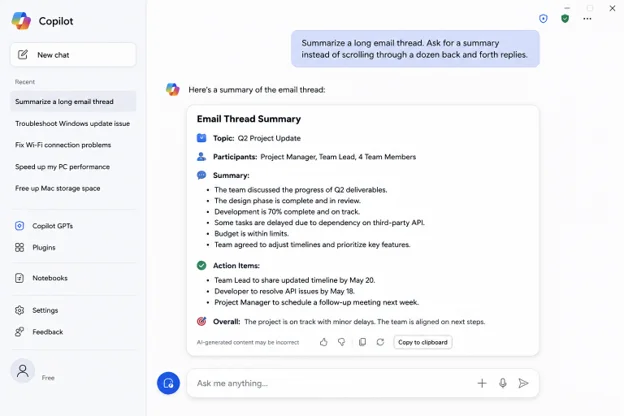Open the Copilot GPTs page
The width and height of the screenshot is (624, 416).
click(x=53, y=226)
